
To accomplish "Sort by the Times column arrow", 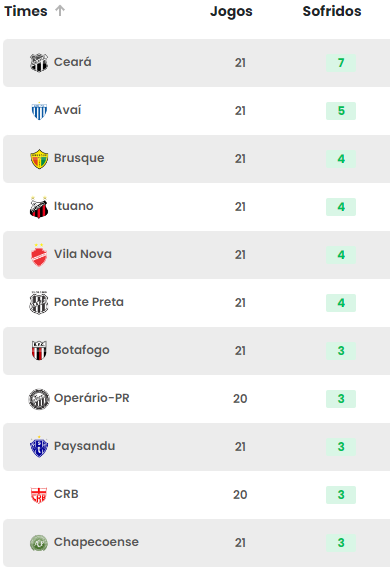I will coord(60,11).
